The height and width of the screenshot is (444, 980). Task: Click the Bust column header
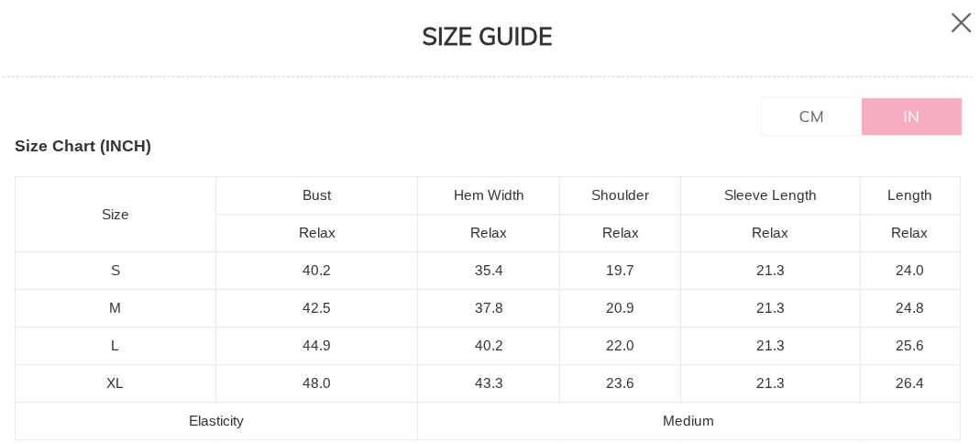pos(316,195)
